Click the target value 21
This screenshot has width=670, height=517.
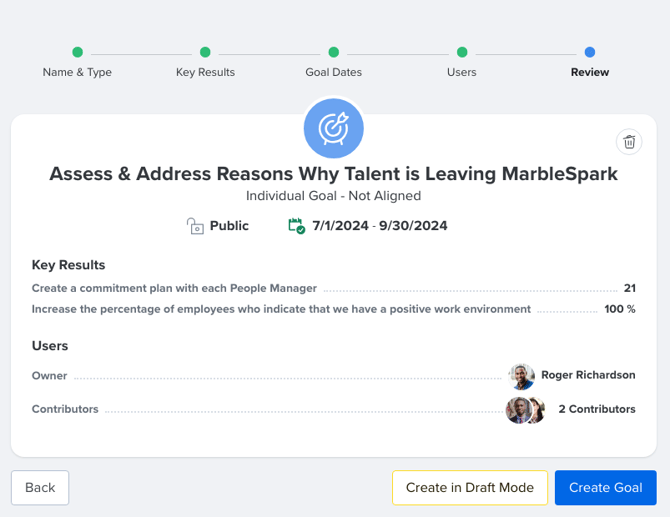click(629, 288)
